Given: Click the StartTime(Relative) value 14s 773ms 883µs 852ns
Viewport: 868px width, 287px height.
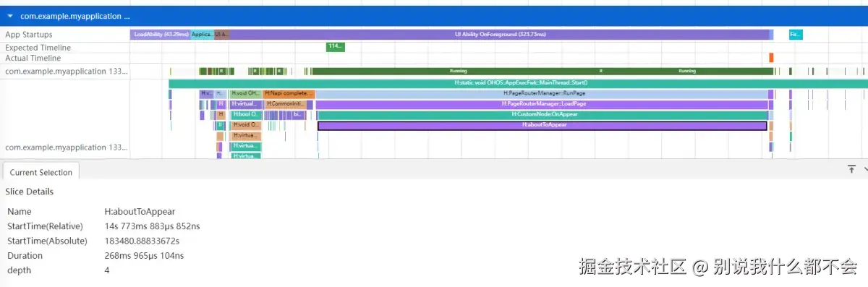Looking at the screenshot, I should click(x=152, y=226).
